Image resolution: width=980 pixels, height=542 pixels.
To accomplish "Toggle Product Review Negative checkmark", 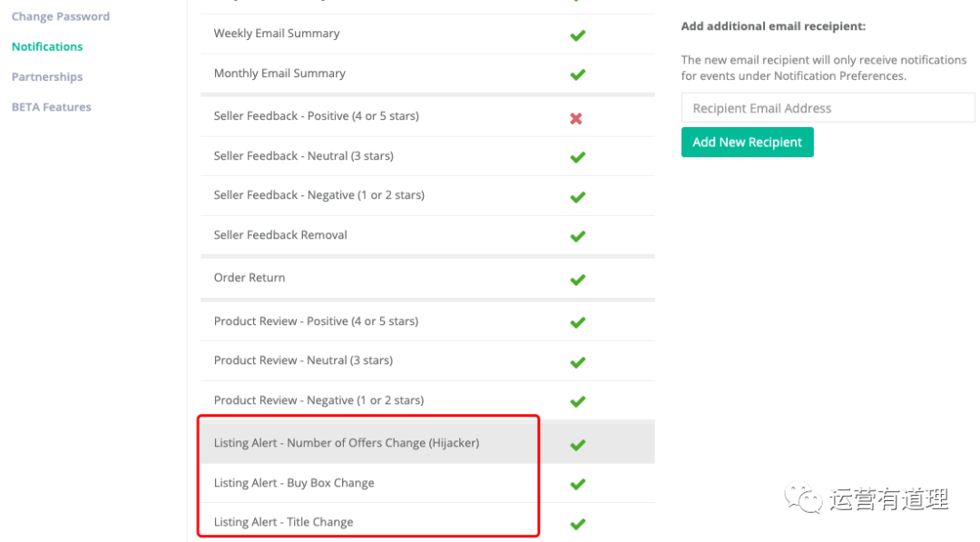I will click(x=577, y=401).
